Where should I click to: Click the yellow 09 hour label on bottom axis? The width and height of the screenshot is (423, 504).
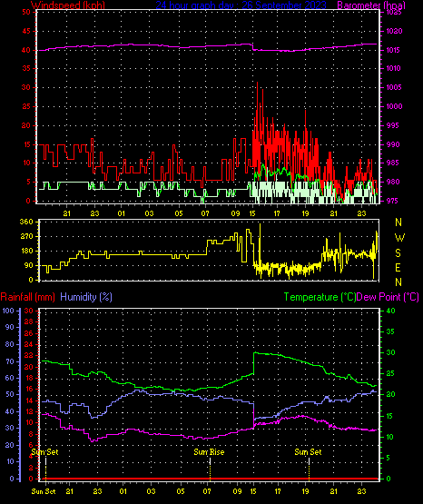coord(237,491)
